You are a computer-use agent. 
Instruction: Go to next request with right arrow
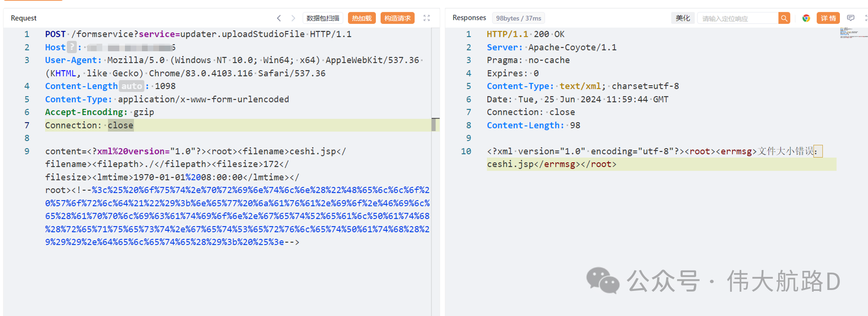pos(293,18)
